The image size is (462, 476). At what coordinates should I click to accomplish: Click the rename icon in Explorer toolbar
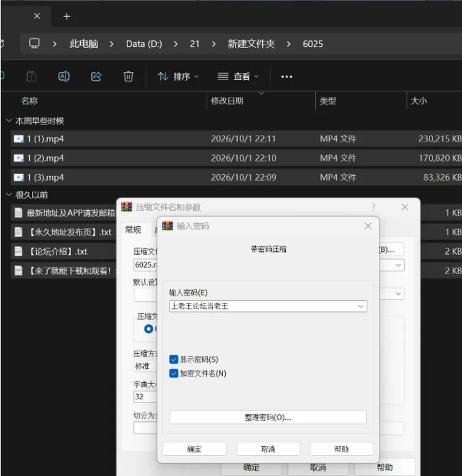point(64,76)
